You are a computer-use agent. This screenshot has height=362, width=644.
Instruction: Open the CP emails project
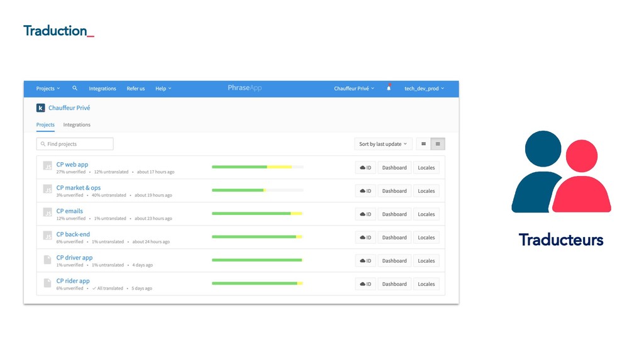(x=69, y=211)
